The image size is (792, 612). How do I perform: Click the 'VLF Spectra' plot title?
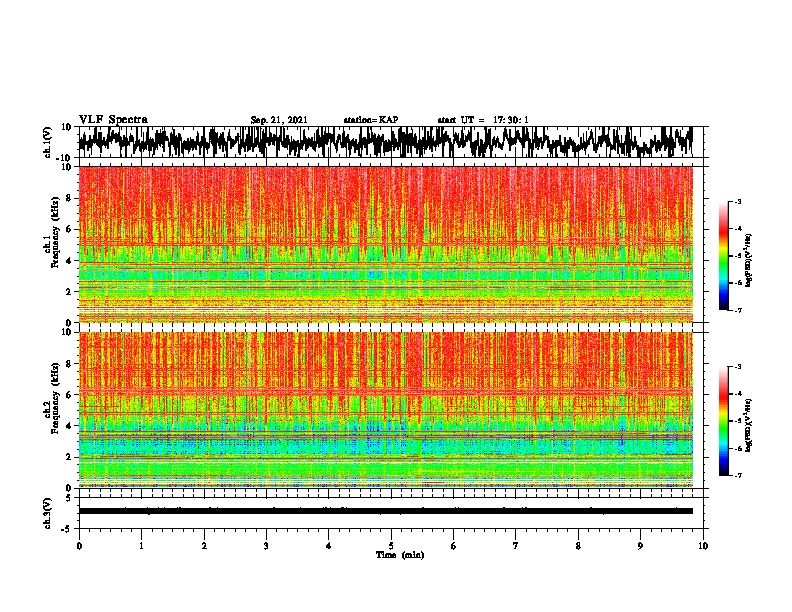pos(113,120)
